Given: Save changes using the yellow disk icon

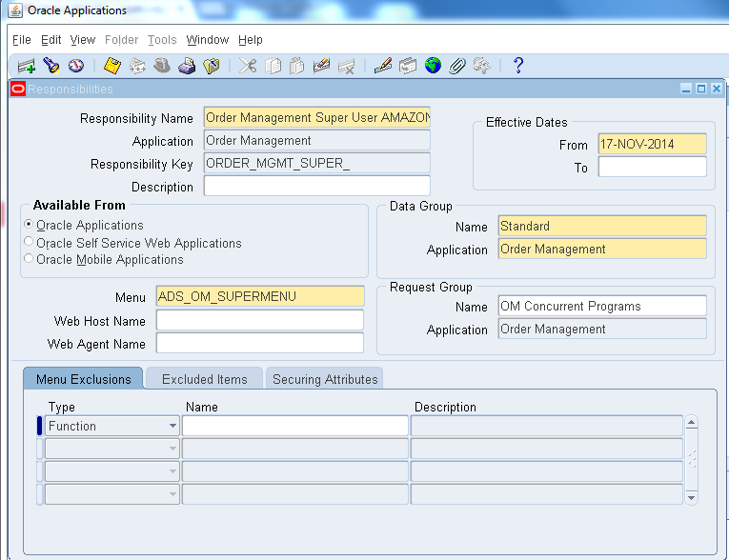Looking at the screenshot, I should (x=112, y=66).
